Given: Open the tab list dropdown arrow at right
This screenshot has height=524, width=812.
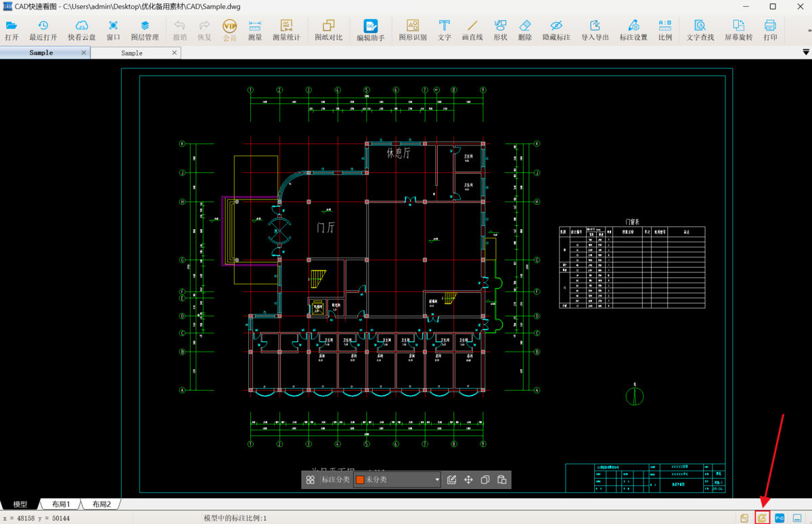Looking at the screenshot, I should [x=805, y=52].
